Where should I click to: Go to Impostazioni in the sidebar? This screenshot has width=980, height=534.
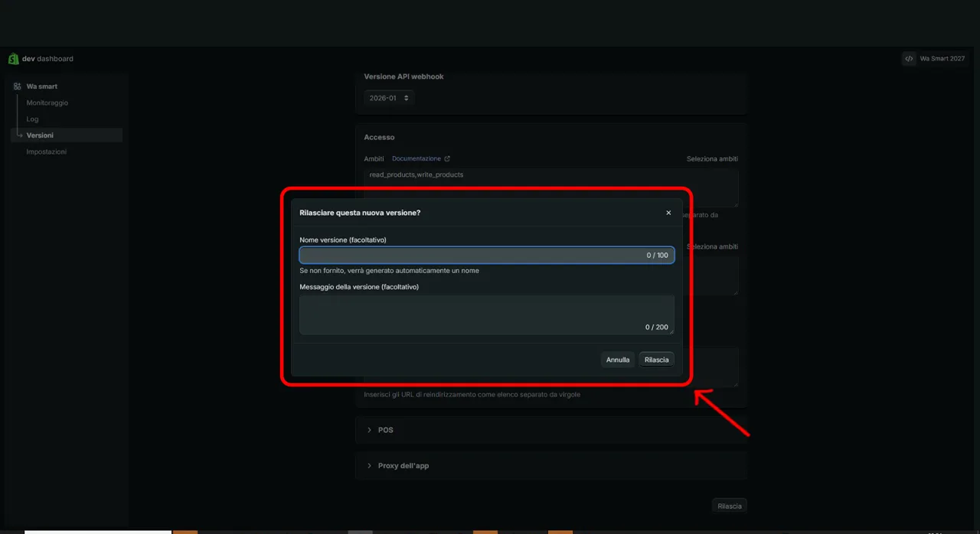(x=47, y=151)
